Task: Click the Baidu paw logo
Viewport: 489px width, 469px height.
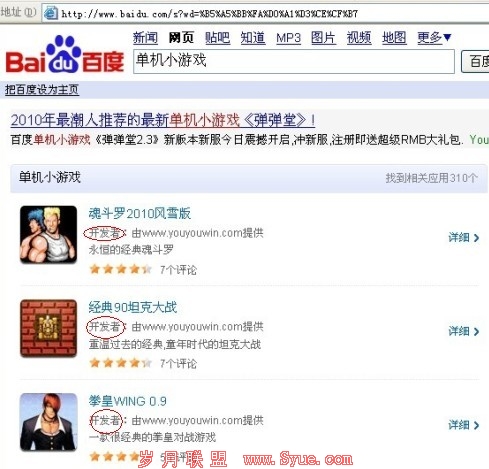Action: pos(65,54)
